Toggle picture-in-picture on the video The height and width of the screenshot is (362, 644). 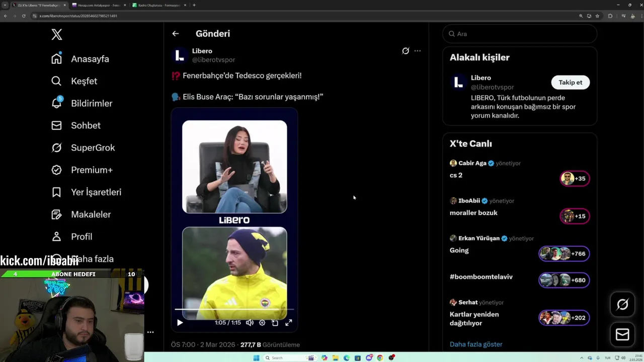275,323
